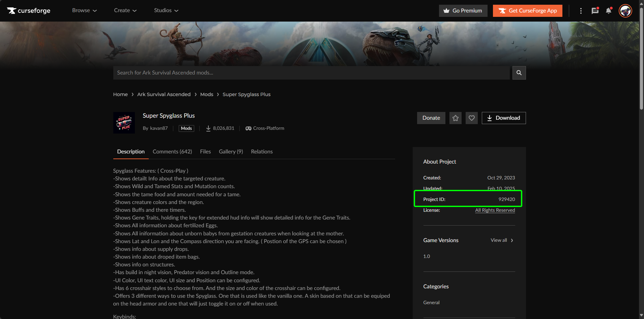Switch to Comments (642) tab

click(172, 152)
